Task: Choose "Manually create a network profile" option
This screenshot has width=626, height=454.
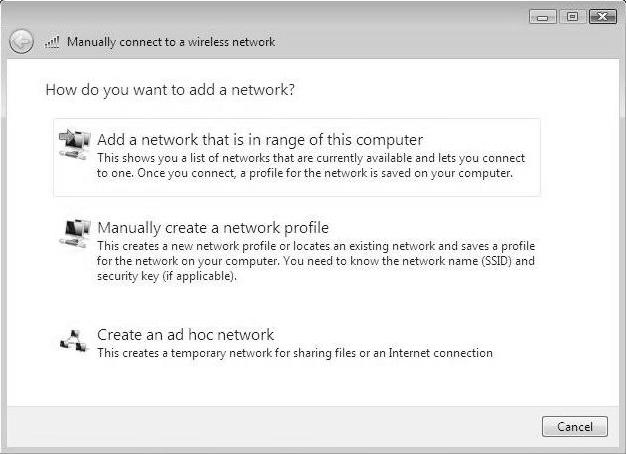Action: 213,228
